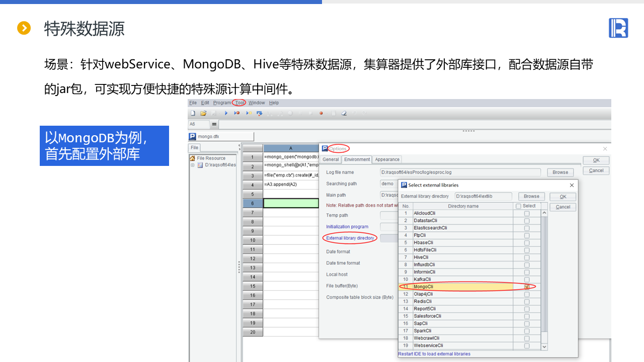The image size is (644, 362).
Task: Click the Open folder toolbar icon
Action: coord(203,113)
